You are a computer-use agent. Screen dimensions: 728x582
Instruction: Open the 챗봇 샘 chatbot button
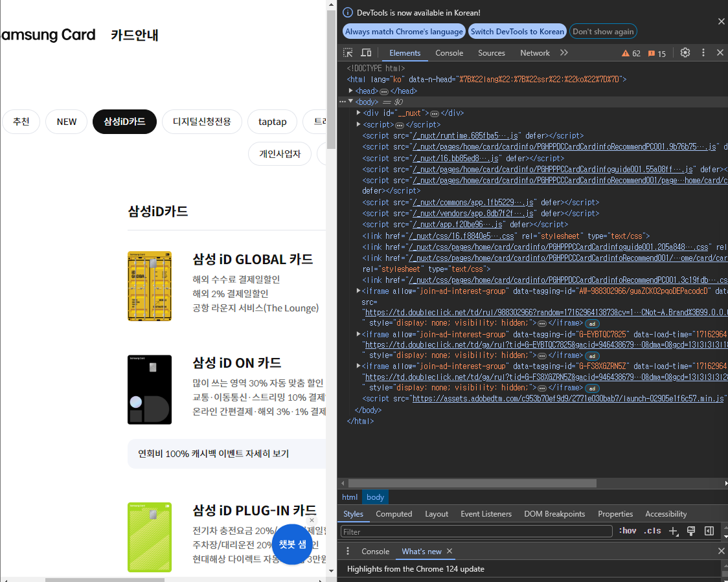(293, 544)
